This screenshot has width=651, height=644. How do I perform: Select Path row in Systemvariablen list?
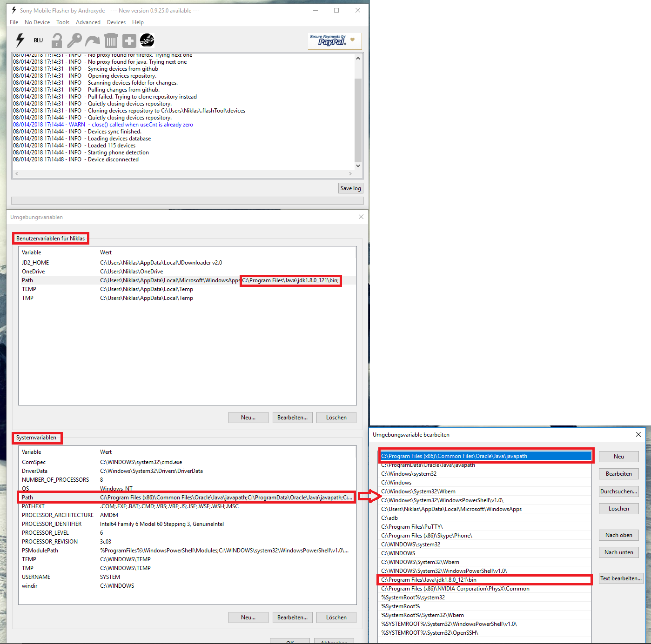[187, 498]
